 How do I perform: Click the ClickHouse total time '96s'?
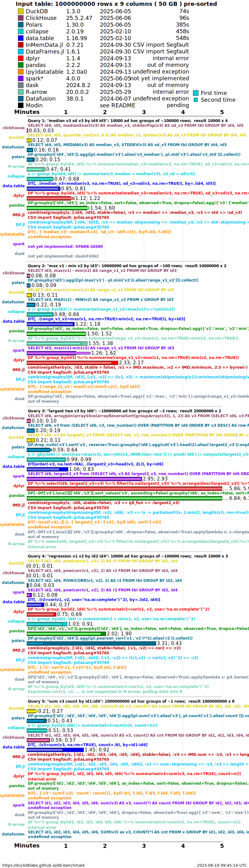pos(184,18)
